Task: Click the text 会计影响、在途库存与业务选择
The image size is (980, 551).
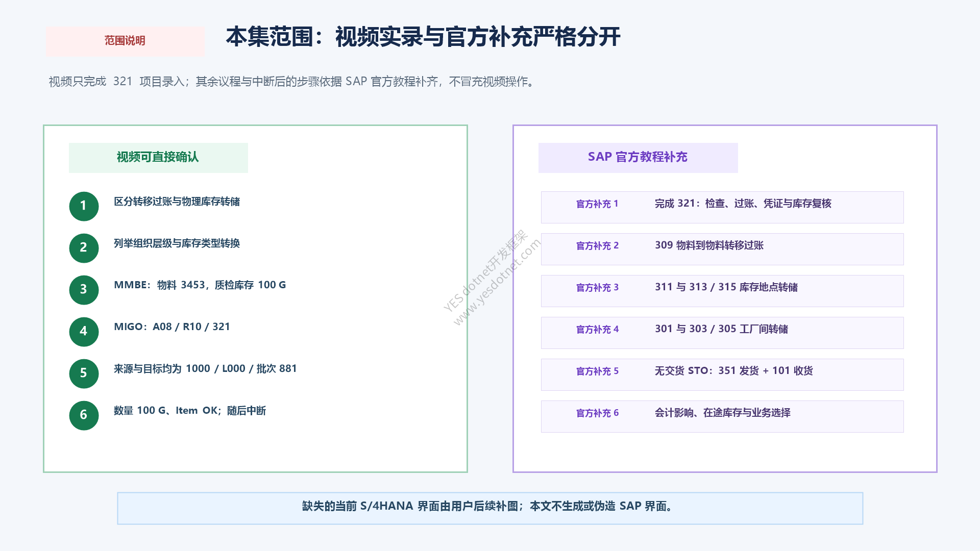Action: point(723,413)
